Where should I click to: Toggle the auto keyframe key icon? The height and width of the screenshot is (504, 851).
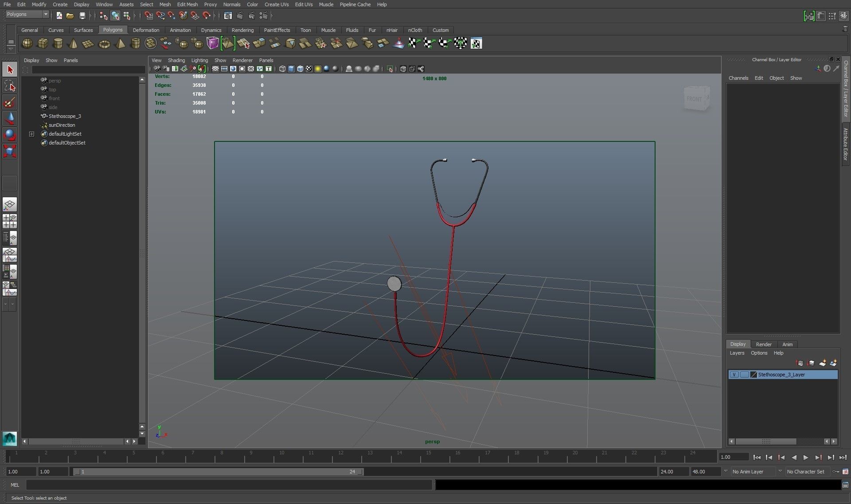tap(836, 472)
